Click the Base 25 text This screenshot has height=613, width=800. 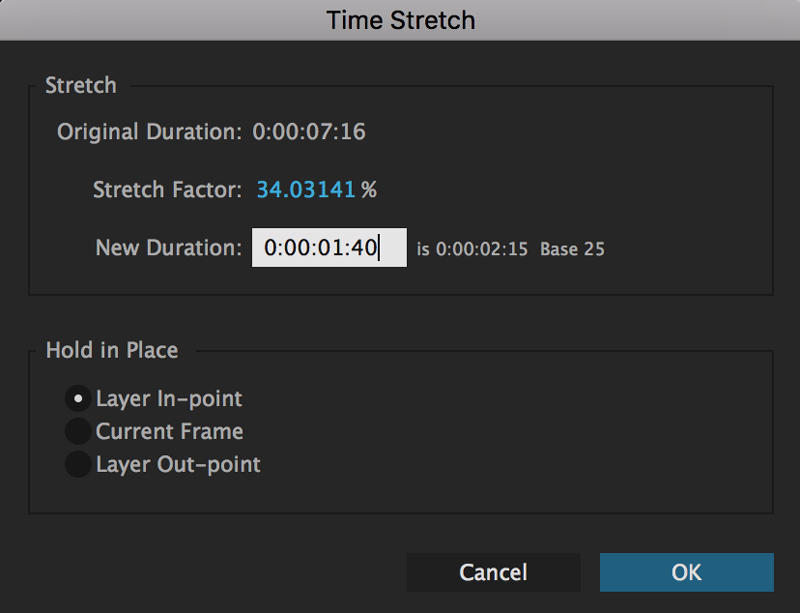pos(572,249)
